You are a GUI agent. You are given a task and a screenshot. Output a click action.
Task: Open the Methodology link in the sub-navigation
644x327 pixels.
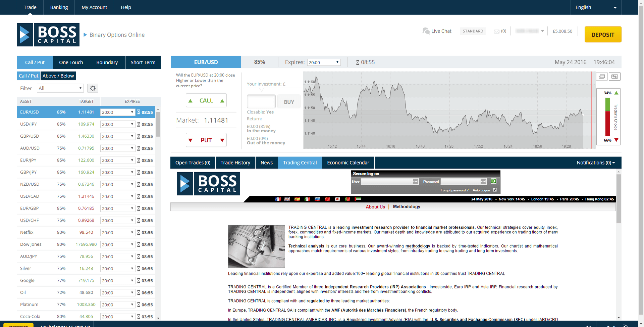pyautogui.click(x=407, y=207)
